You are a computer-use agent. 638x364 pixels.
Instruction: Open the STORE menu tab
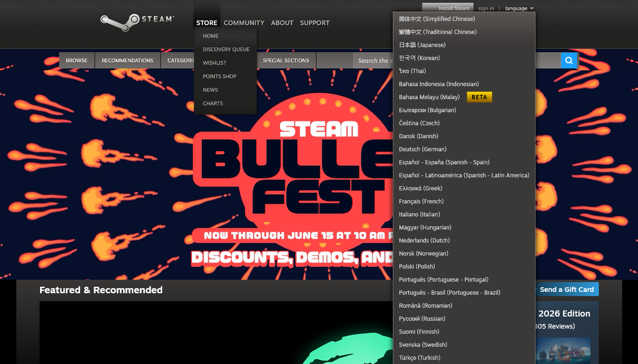[x=207, y=23]
